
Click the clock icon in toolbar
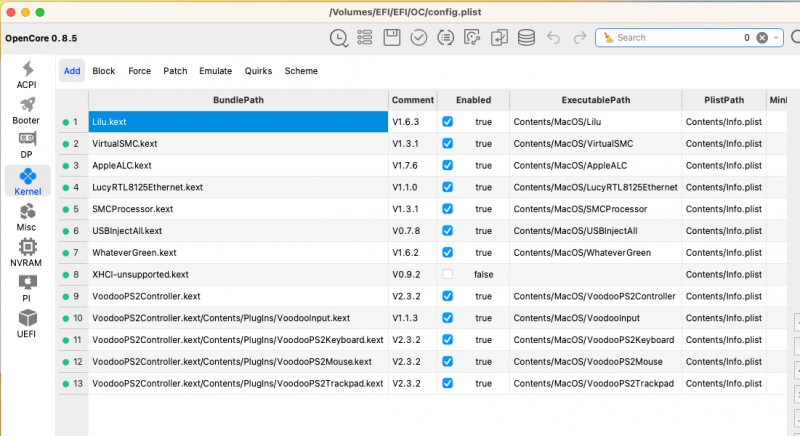[339, 38]
